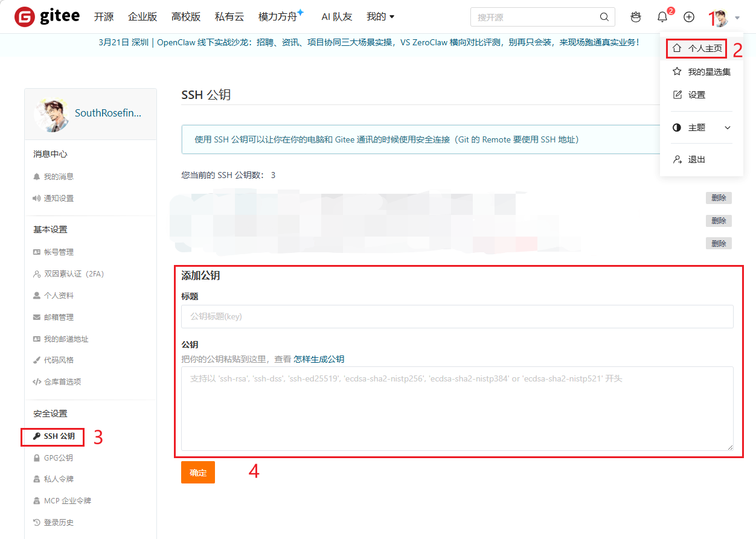Open the 怎样生成公钥 help link

319,359
